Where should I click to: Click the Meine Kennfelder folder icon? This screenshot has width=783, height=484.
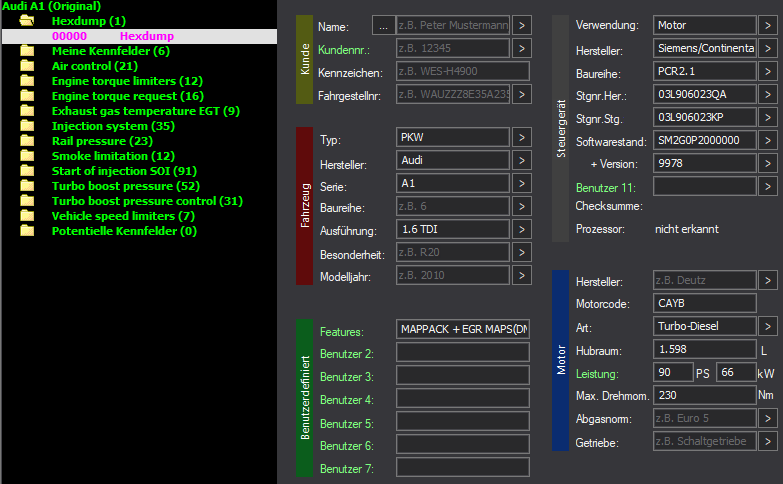tap(27, 51)
